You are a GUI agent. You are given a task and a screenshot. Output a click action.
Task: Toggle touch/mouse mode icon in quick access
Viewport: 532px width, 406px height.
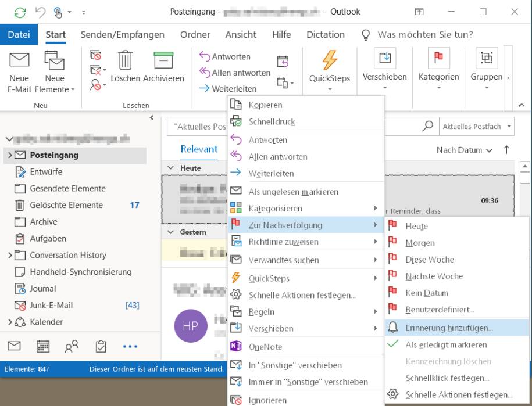58,13
